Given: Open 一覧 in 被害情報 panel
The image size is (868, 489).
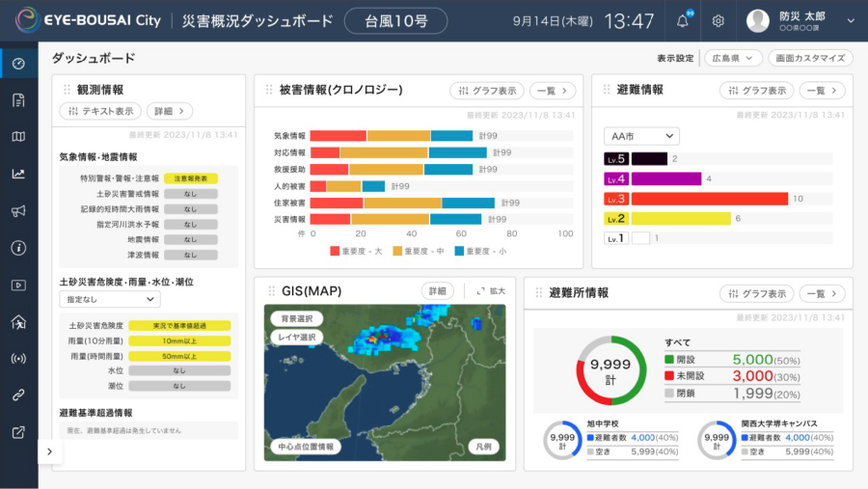Looking at the screenshot, I should [553, 91].
